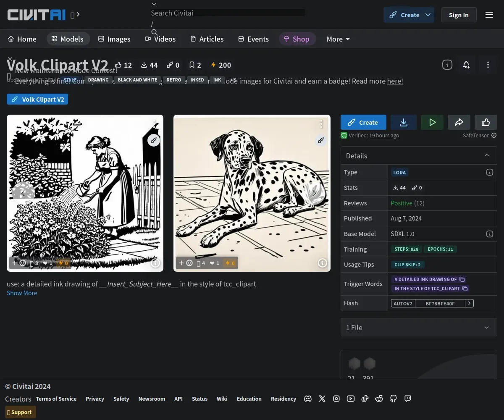Collapse the Details panel
The image size is (504, 420).
coord(487,155)
